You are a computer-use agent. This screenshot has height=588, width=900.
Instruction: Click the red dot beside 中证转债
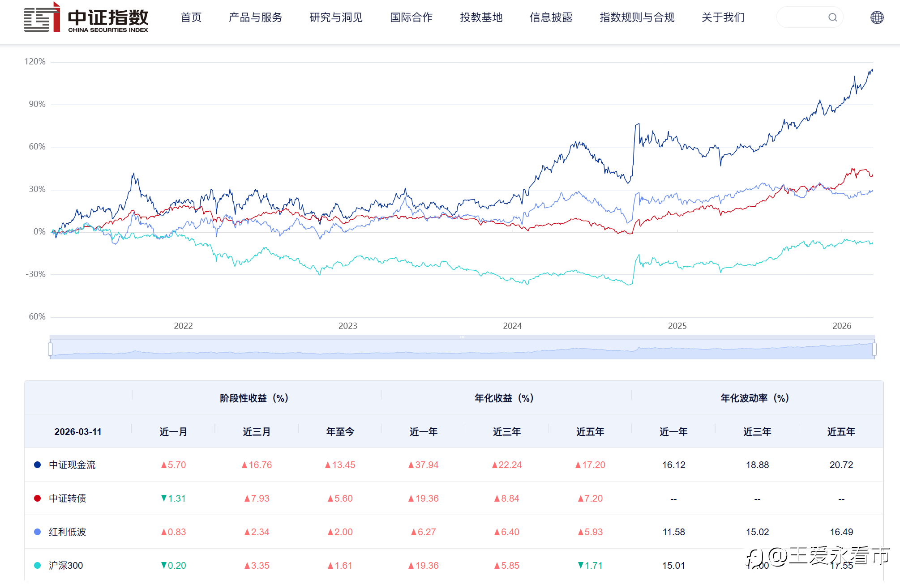38,499
